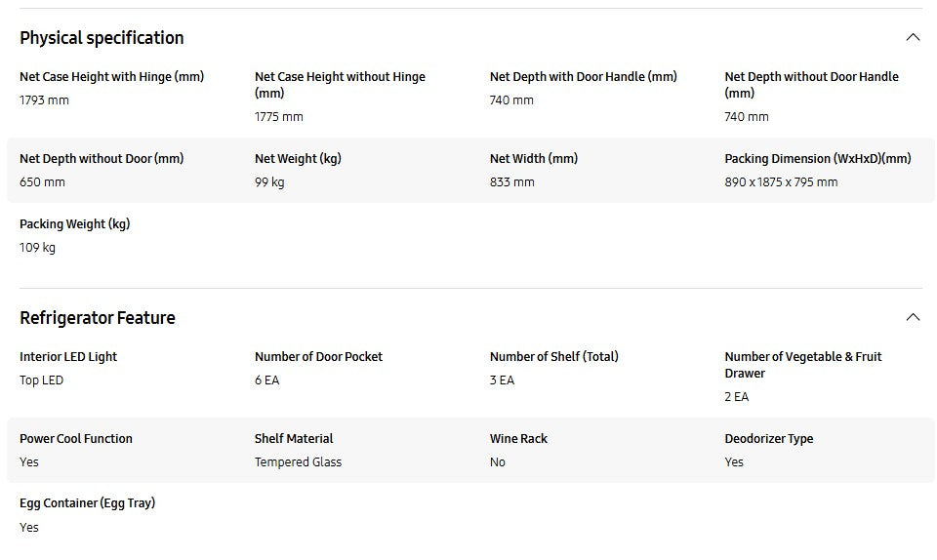Click the Tempered Glass shelf material value
937x560 pixels.
pyautogui.click(x=298, y=462)
